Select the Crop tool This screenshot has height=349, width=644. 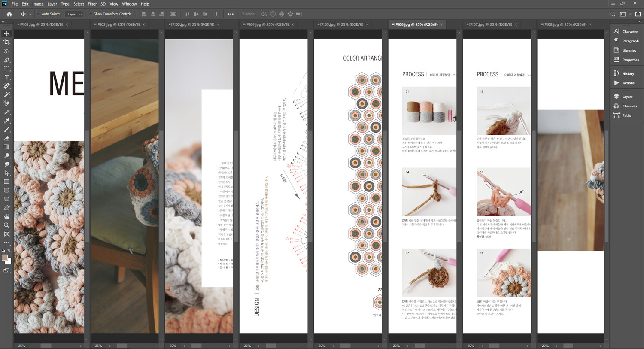click(6, 42)
